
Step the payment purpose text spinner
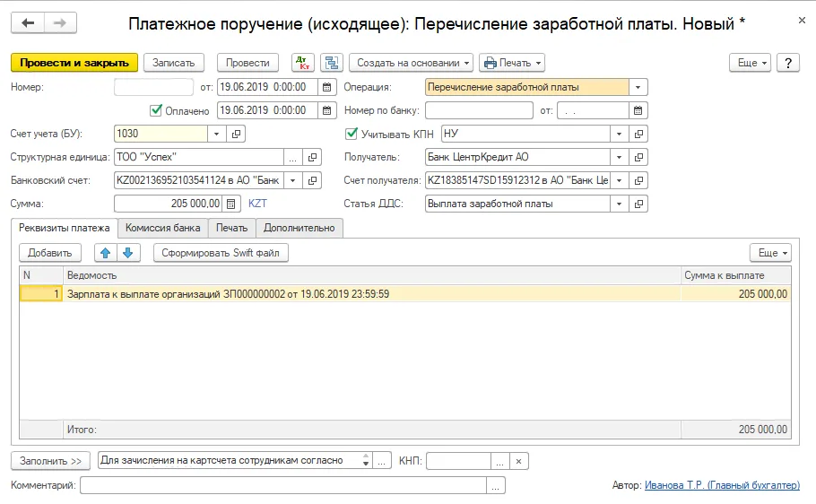tap(366, 461)
